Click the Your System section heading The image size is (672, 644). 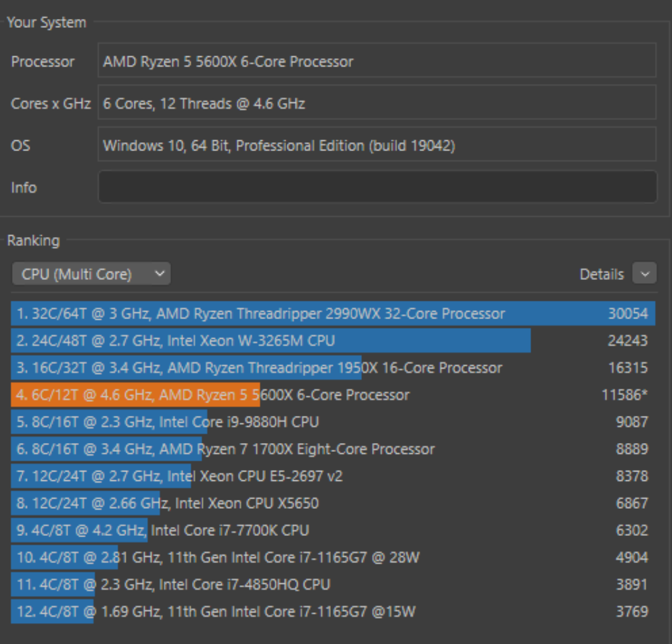(46, 22)
